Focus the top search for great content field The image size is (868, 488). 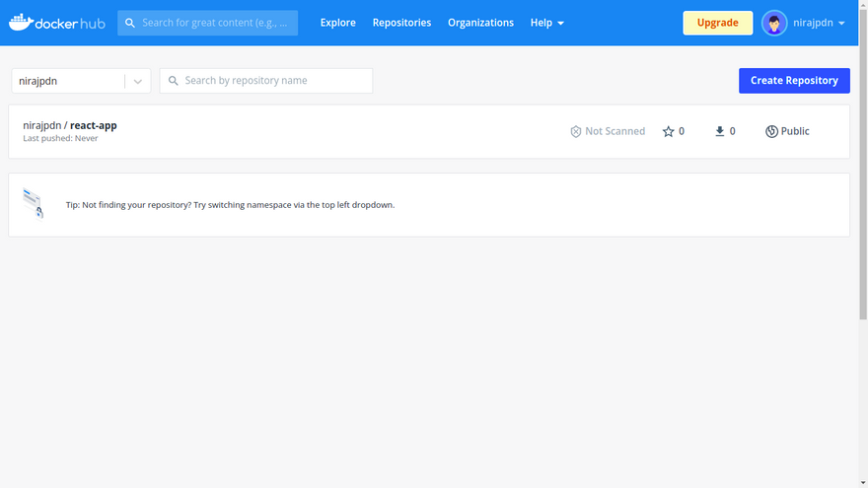(217, 23)
